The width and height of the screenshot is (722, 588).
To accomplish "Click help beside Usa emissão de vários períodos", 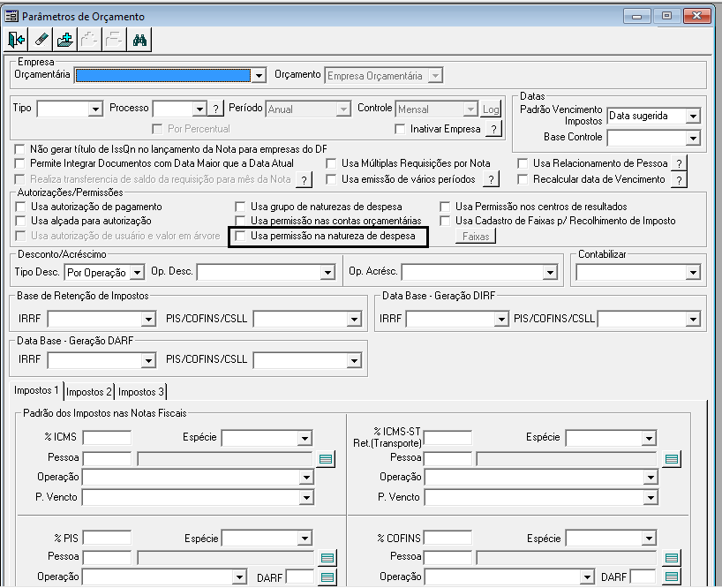I will (492, 179).
